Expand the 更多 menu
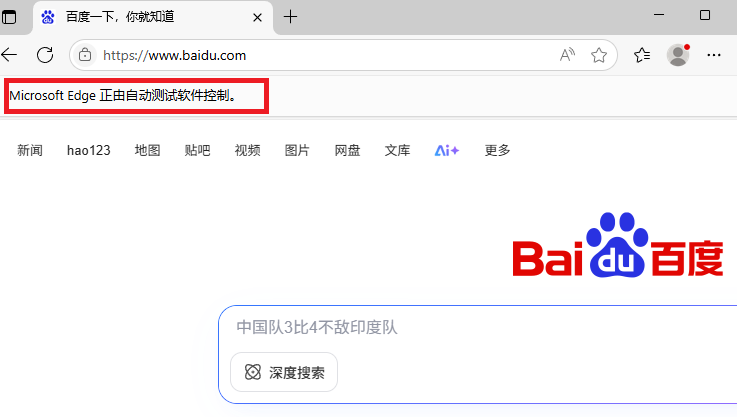 tap(497, 150)
